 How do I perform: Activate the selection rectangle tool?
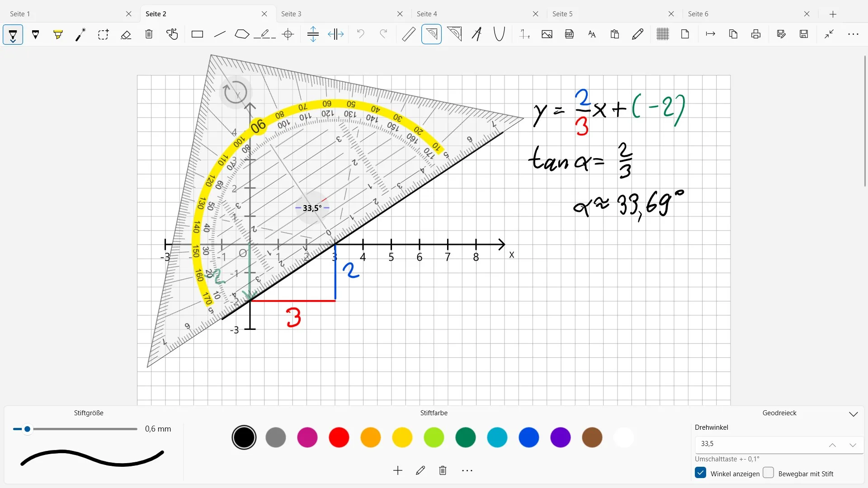click(103, 34)
